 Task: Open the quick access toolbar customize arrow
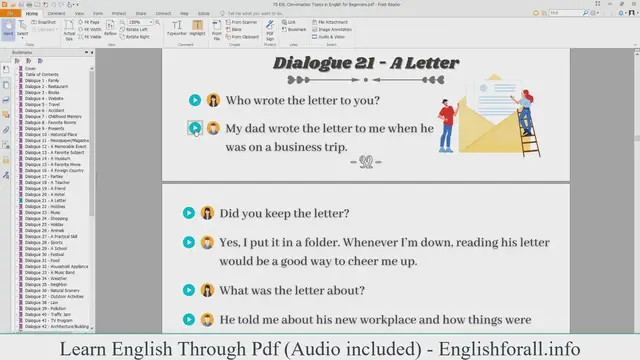78,4
